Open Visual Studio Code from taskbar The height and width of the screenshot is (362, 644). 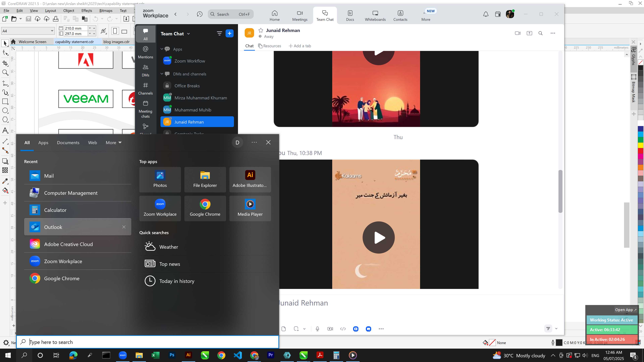pyautogui.click(x=238, y=355)
